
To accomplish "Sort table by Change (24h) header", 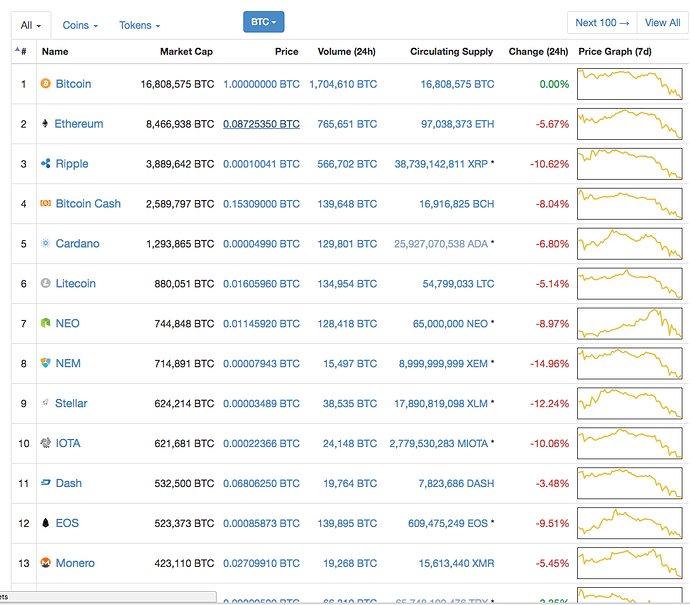I will pos(538,51).
